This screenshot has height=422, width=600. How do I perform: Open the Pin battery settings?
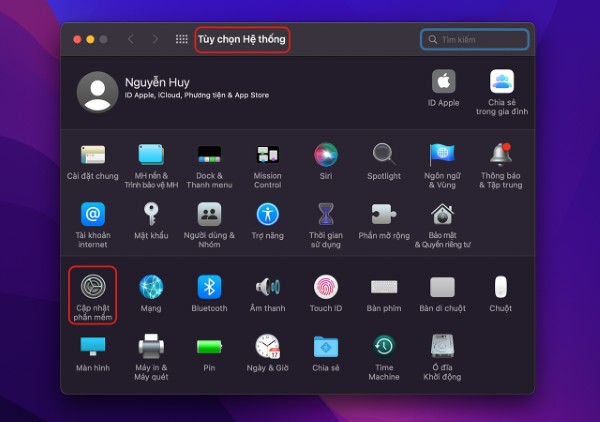coord(209,347)
